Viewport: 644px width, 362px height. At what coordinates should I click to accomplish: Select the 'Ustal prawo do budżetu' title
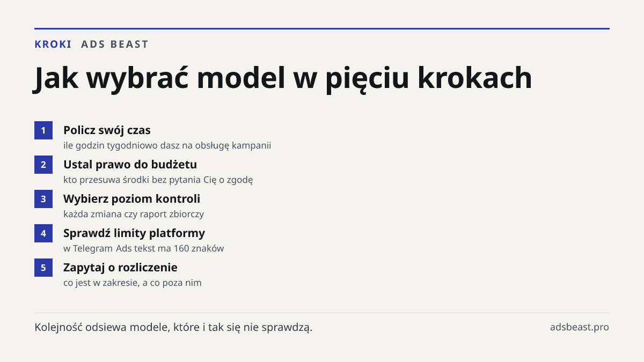[x=130, y=165]
